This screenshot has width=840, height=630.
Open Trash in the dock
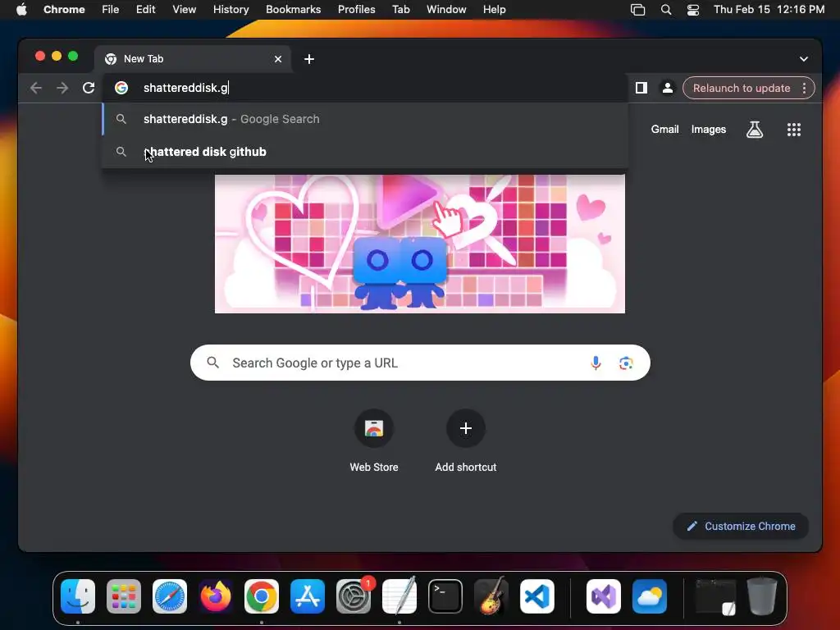pos(762,596)
